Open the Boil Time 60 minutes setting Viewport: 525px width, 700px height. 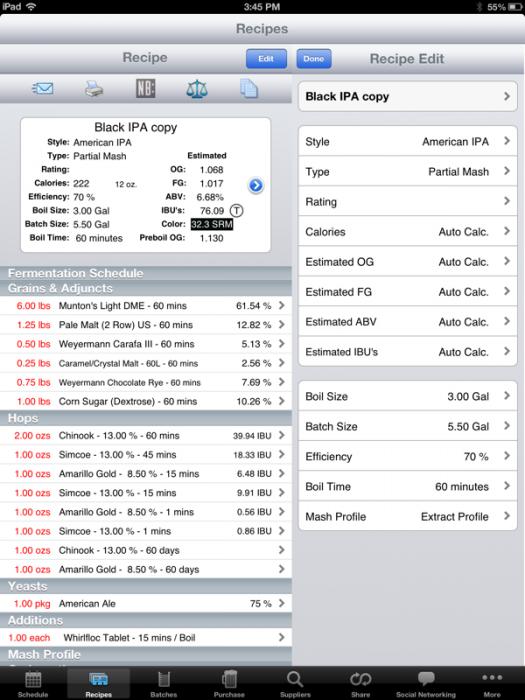408,487
